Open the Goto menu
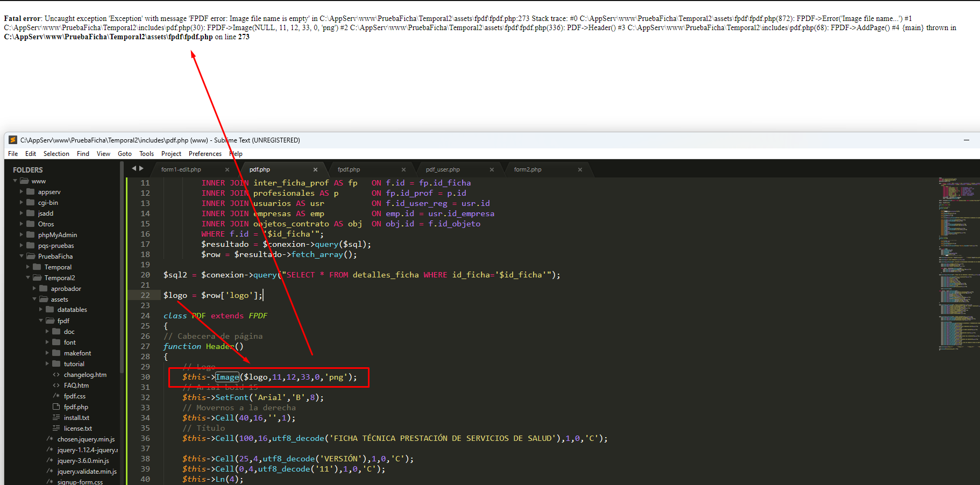980x485 pixels. [x=125, y=154]
